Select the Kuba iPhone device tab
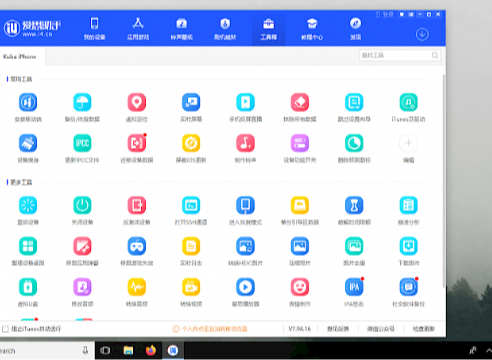Image resolution: width=492 pixels, height=360 pixels. tap(22, 57)
